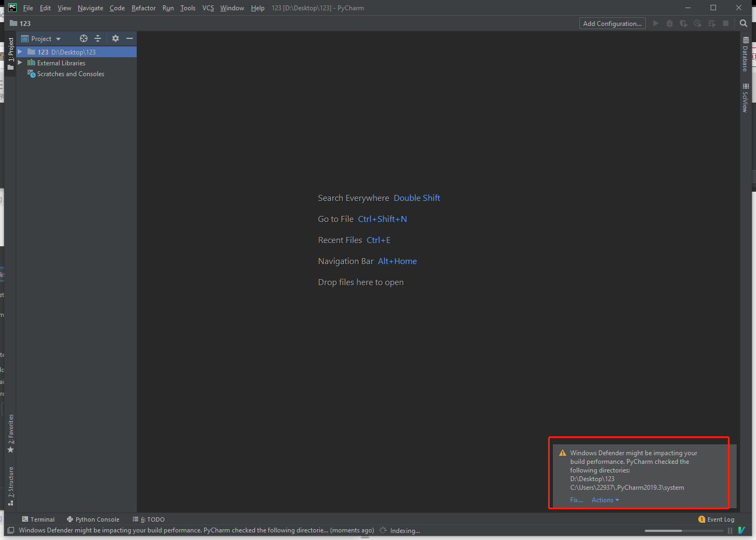The height and width of the screenshot is (540, 756).
Task: Open the Terminal tool window
Action: click(38, 519)
